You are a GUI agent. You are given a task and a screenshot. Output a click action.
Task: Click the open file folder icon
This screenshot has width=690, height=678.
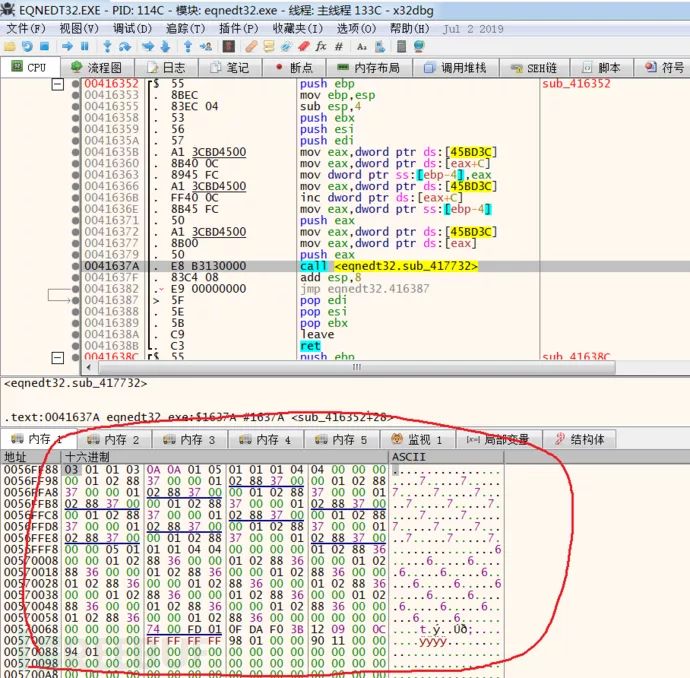[10, 47]
